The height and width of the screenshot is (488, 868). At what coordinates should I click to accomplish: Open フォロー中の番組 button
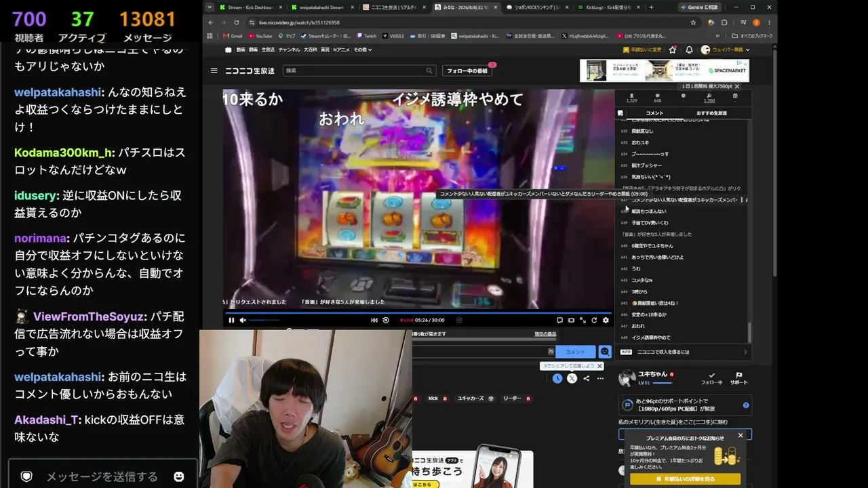[467, 70]
